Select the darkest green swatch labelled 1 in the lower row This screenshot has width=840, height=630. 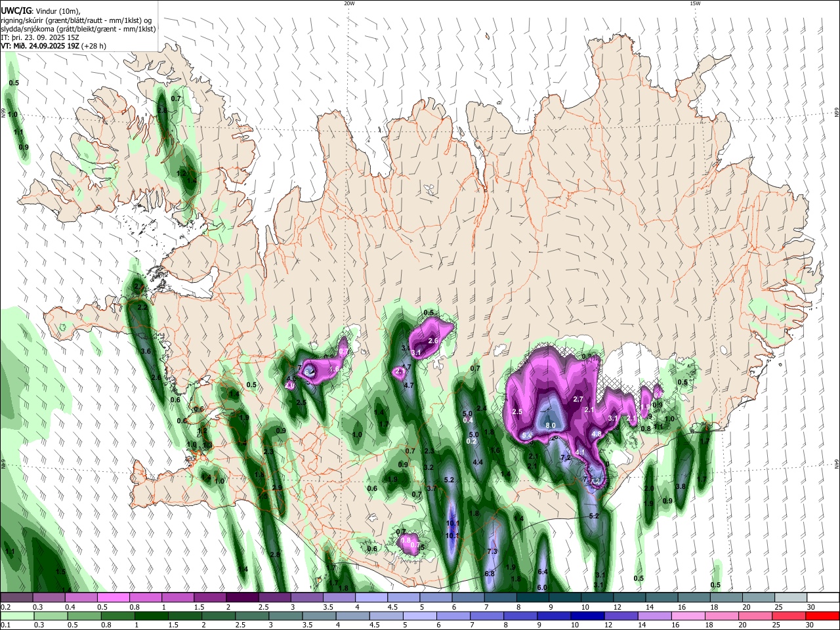pyautogui.click(x=151, y=616)
